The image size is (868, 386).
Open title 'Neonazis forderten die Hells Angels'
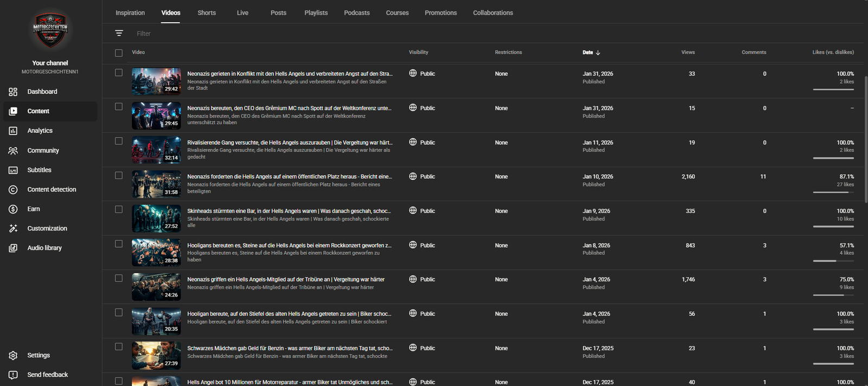[x=290, y=177]
